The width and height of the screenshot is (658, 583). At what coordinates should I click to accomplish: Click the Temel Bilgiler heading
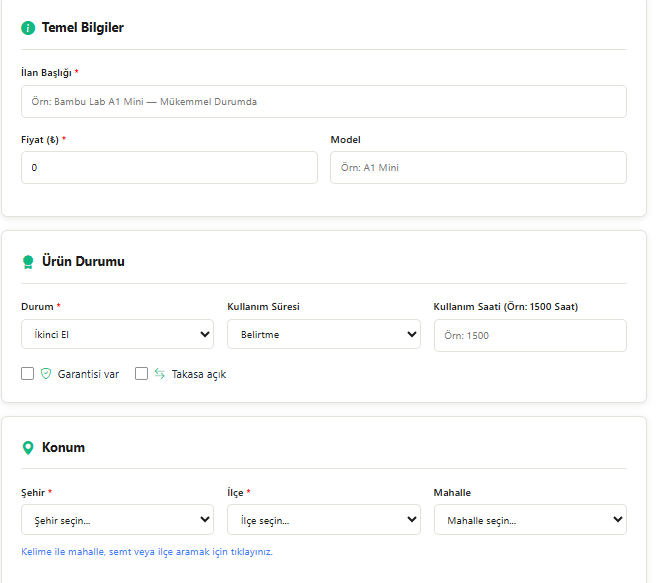coord(83,28)
